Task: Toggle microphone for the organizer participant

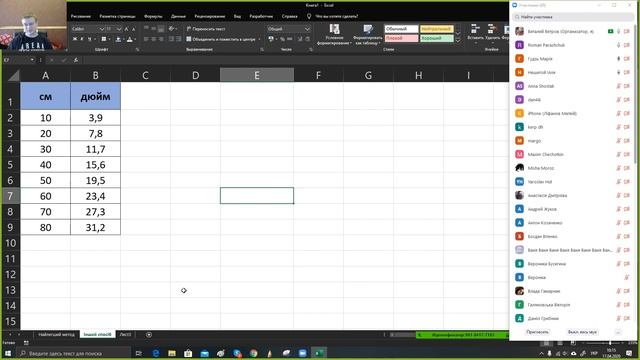Action: coord(618,31)
